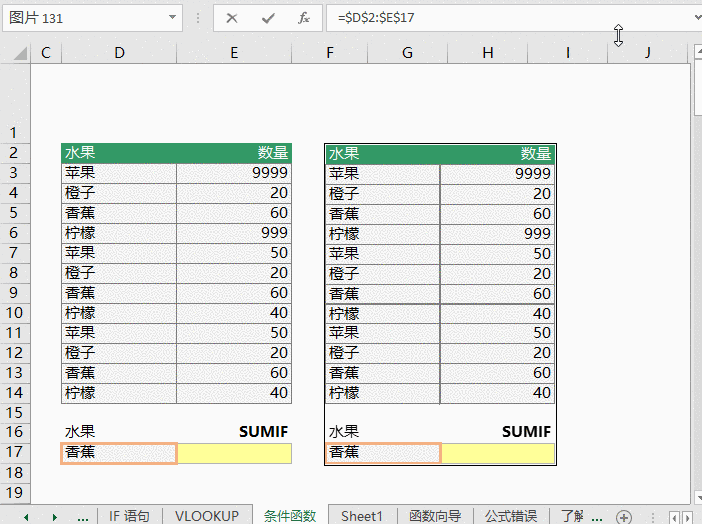Open the 了解 sheet tab

point(572,516)
